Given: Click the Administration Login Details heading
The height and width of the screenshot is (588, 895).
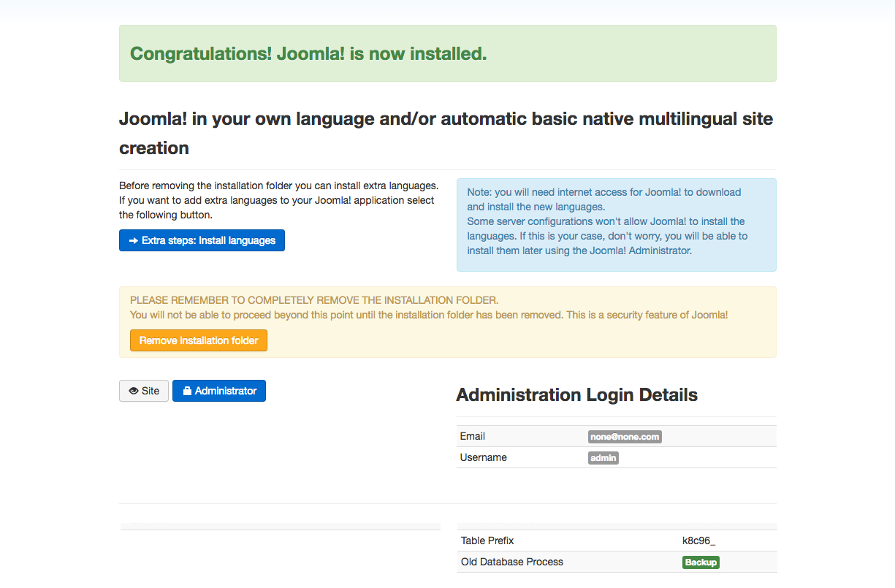Looking at the screenshot, I should pos(577,395).
